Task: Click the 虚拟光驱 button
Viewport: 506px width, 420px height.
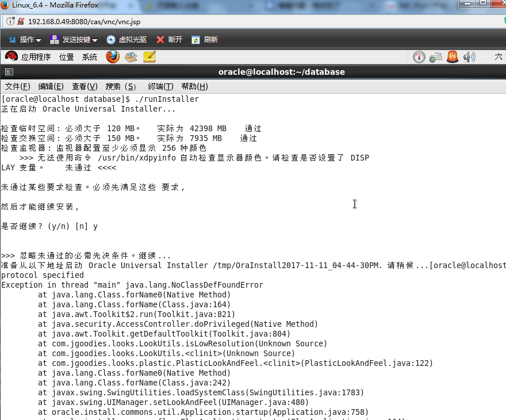Action: tap(126, 40)
